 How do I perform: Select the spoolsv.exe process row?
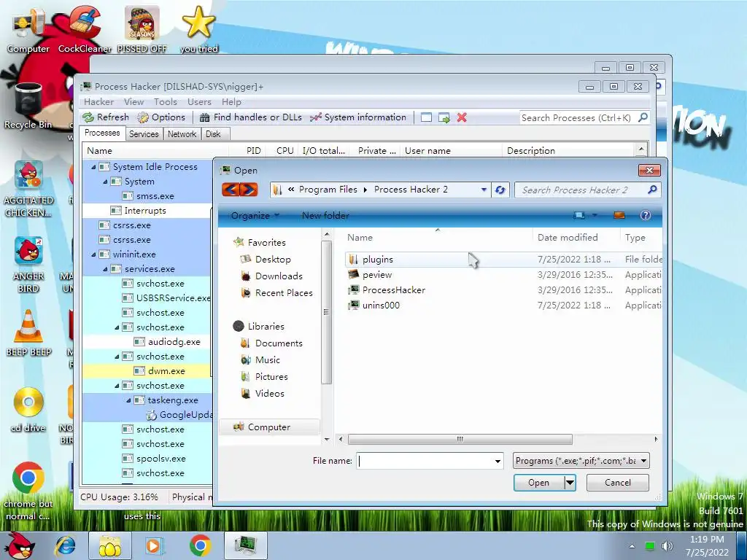[147, 459]
